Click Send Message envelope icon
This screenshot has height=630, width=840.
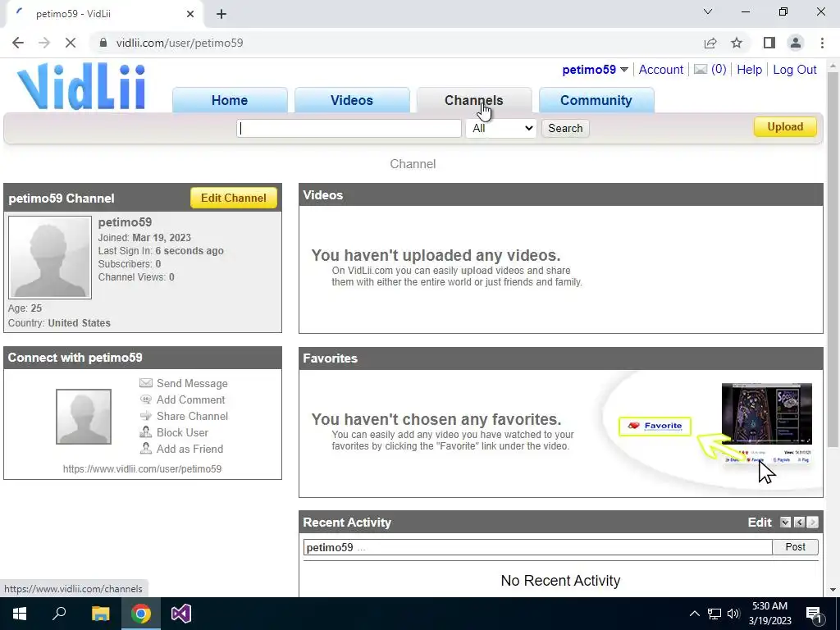point(146,383)
